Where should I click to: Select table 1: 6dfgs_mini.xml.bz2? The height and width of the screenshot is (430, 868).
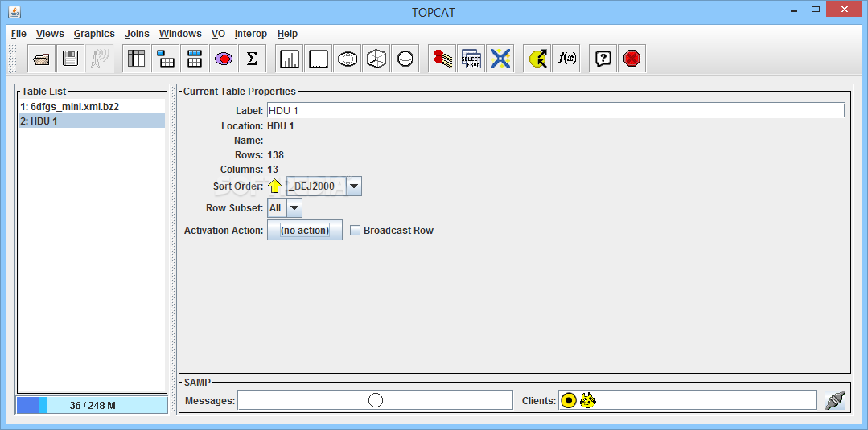[x=92, y=106]
